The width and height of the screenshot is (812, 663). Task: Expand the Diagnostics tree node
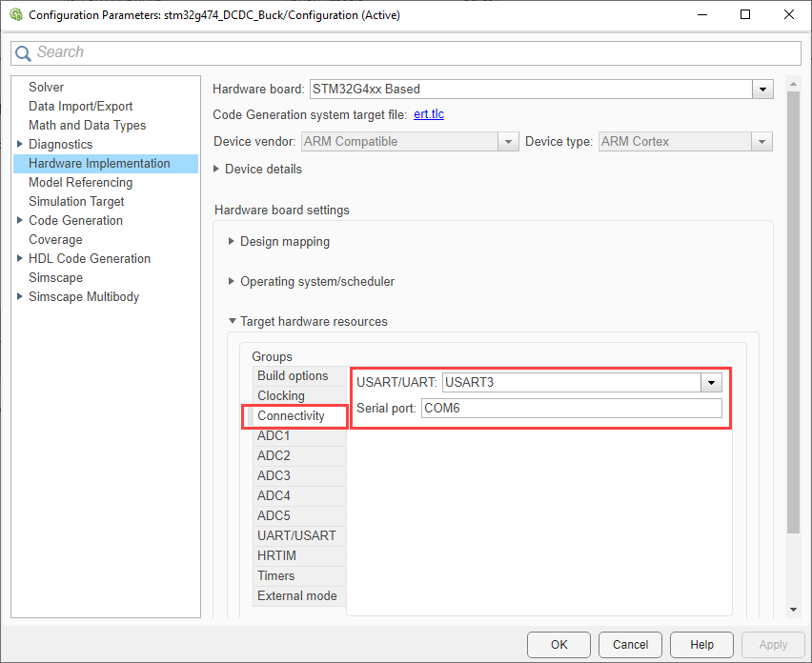pyautogui.click(x=20, y=145)
